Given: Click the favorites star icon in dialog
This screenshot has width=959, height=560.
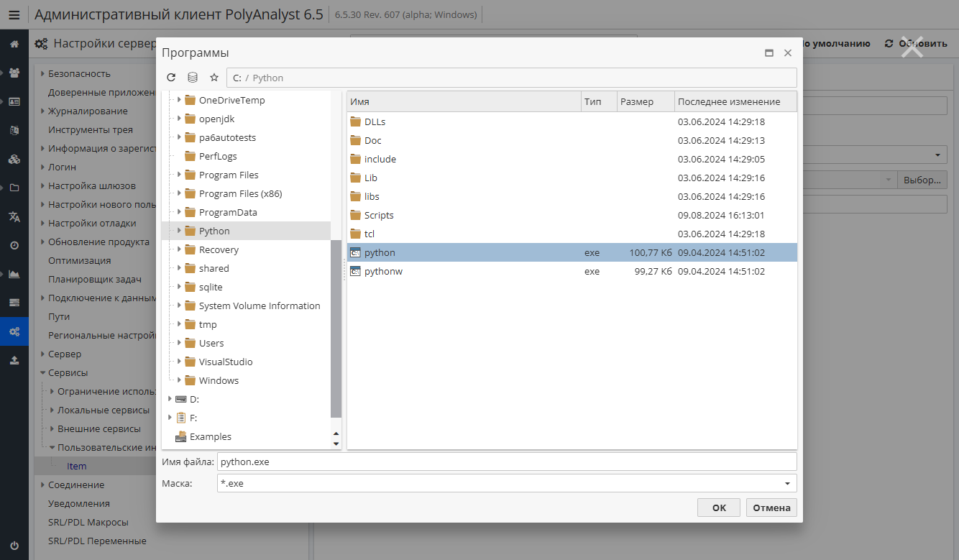Looking at the screenshot, I should pyautogui.click(x=214, y=78).
